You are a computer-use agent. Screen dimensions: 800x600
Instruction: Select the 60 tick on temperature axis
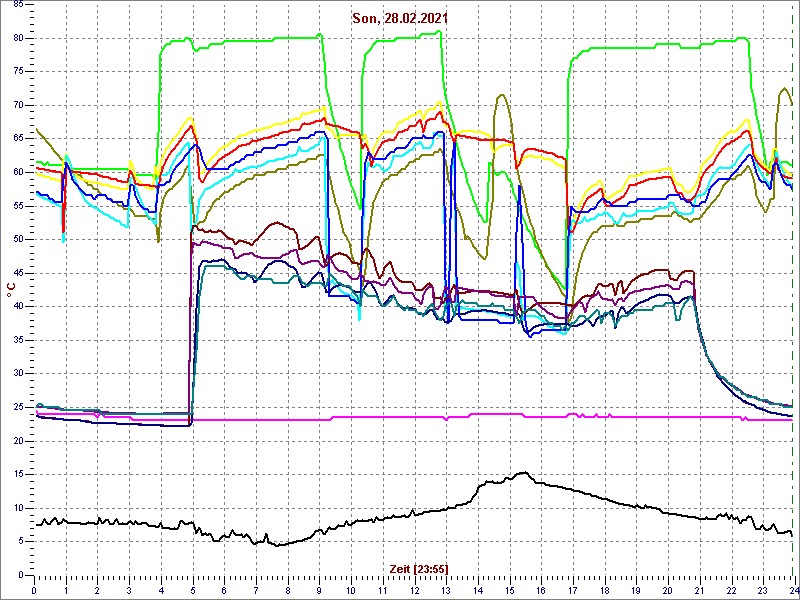(x=18, y=172)
